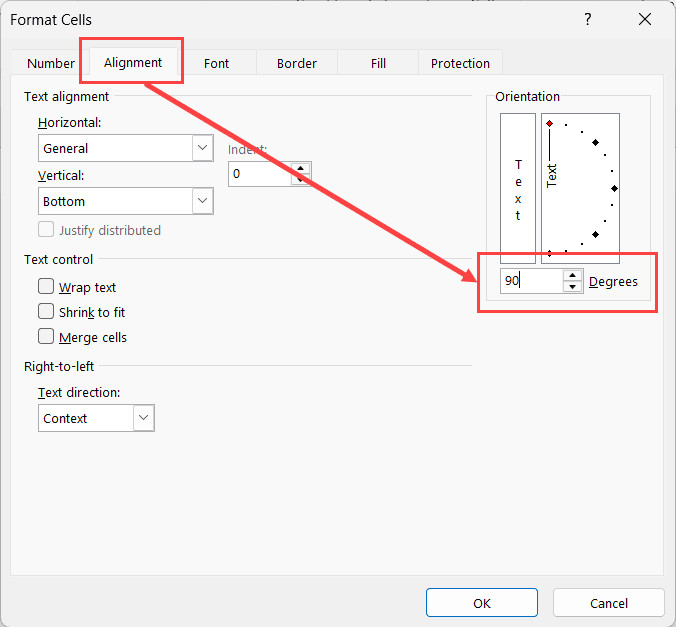Click the orientation dial's 0-degree diamond marker
Screen dimensions: 676x627
[614, 188]
